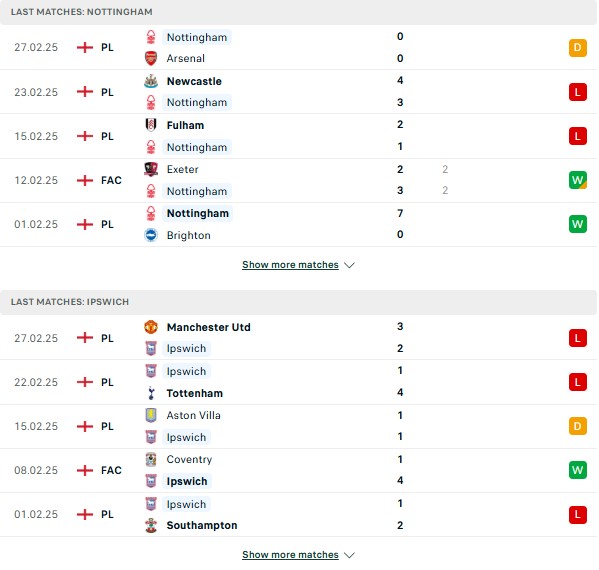Click the Coventry club crest icon
This screenshot has height=570, width=599.
pyautogui.click(x=151, y=459)
